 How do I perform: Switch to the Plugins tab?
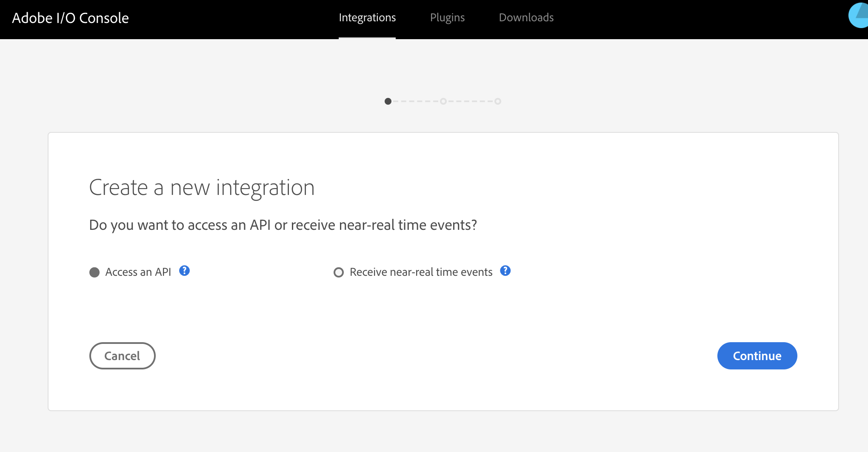point(447,18)
